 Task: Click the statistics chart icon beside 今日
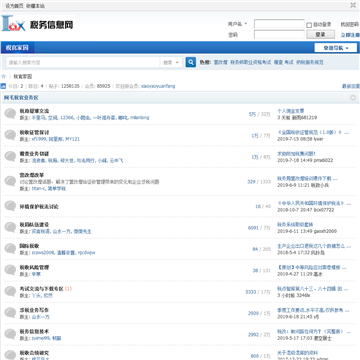click(x=3, y=86)
